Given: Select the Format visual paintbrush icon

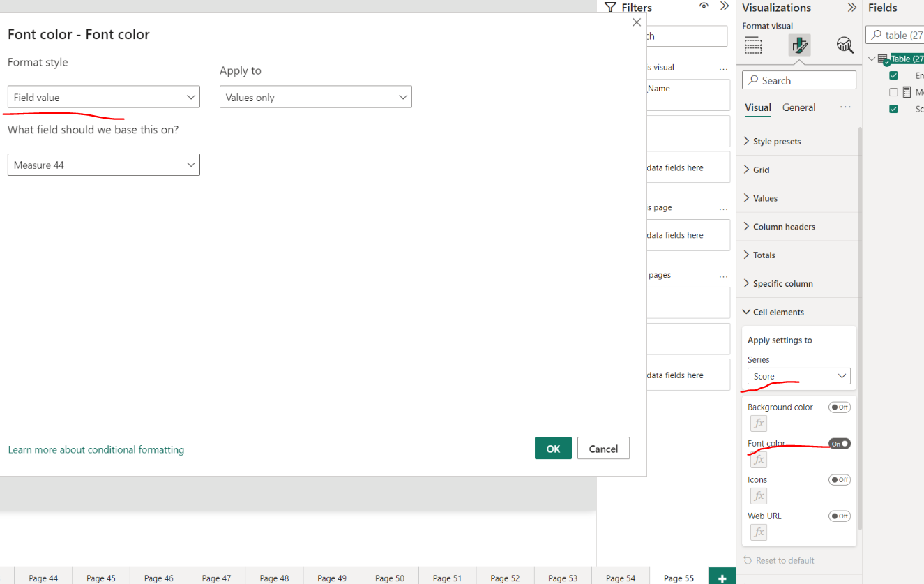Looking at the screenshot, I should [799, 46].
